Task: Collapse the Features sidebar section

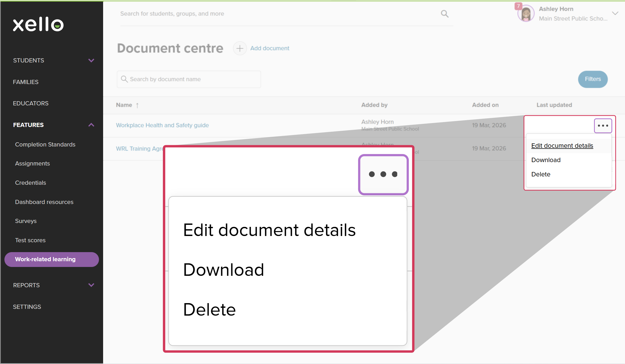Action: click(x=91, y=125)
